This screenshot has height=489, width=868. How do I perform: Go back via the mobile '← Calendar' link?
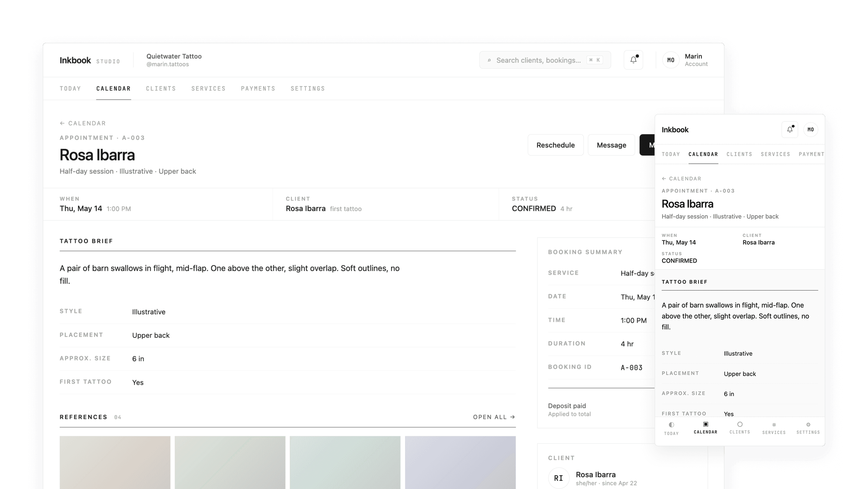(x=681, y=178)
